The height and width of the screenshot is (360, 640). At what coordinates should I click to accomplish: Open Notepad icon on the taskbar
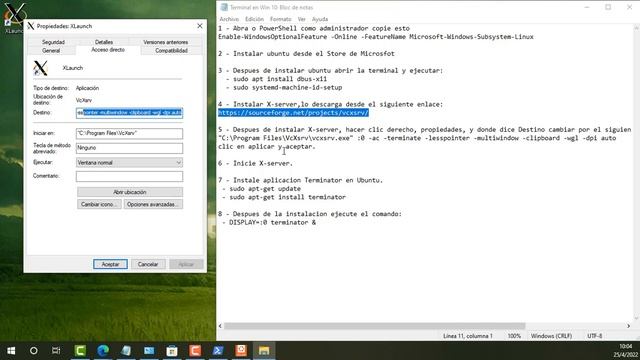coord(126,351)
